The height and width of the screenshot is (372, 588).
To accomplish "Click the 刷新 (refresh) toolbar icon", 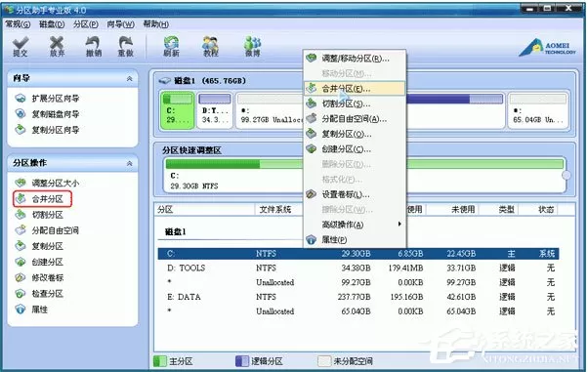I will click(x=171, y=47).
